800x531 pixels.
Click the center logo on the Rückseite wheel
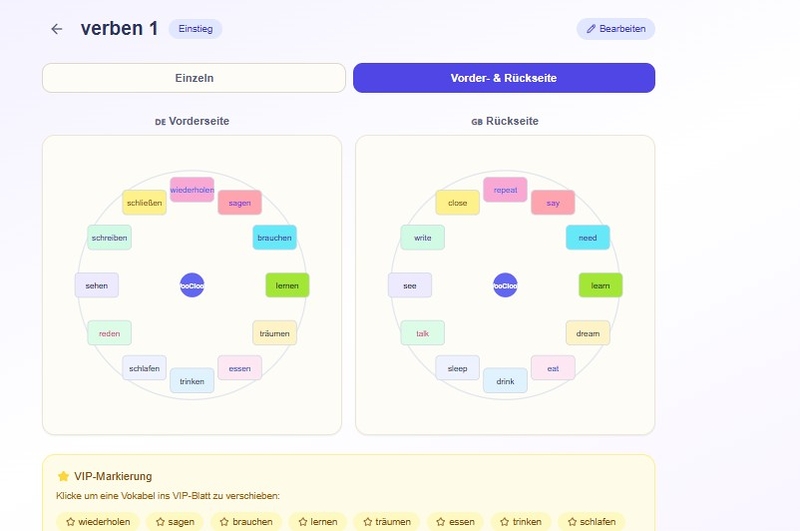coord(505,285)
